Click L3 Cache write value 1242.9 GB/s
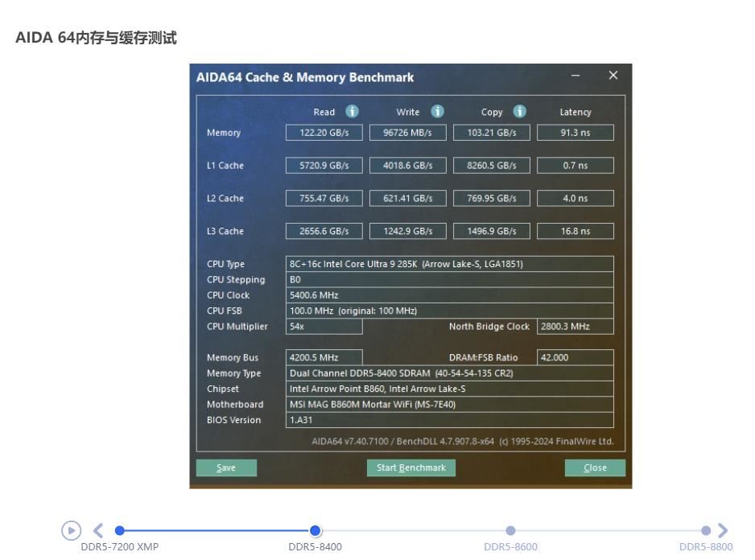Viewport: 755px width, 560px height. [x=408, y=231]
